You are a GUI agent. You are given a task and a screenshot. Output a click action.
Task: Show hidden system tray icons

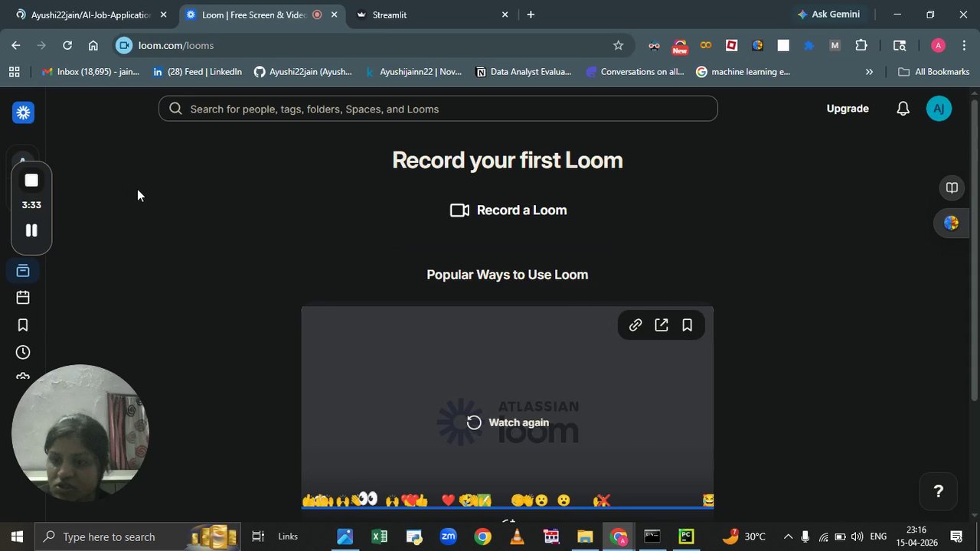coord(788,536)
